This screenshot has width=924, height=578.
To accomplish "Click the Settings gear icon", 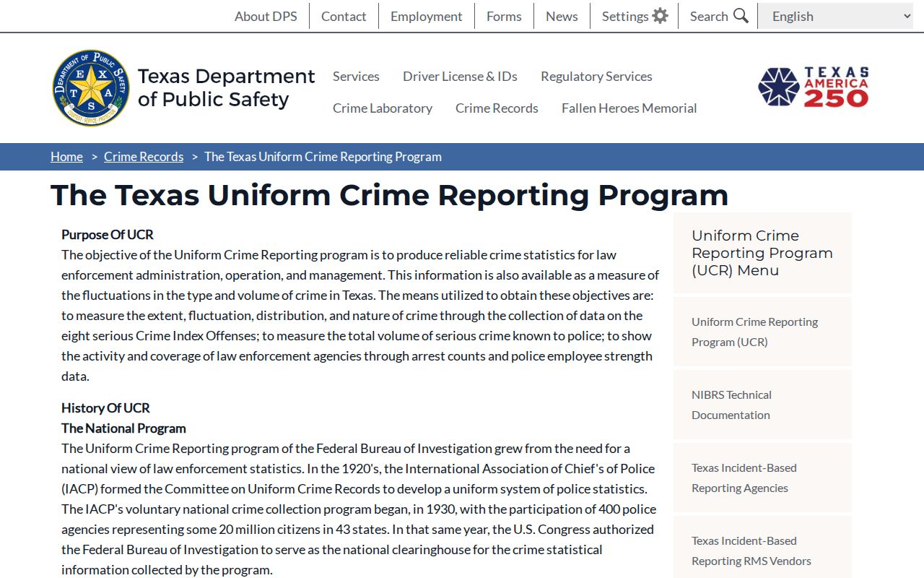I will pyautogui.click(x=660, y=16).
